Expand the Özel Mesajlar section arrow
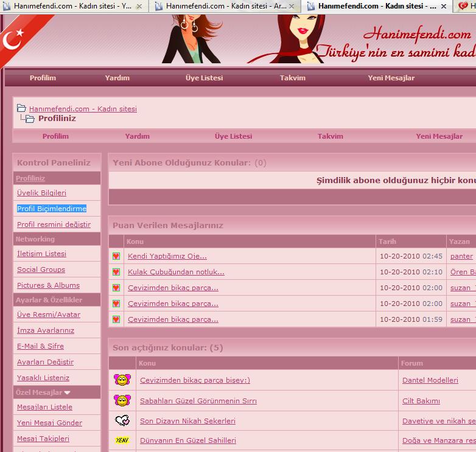 click(x=67, y=393)
